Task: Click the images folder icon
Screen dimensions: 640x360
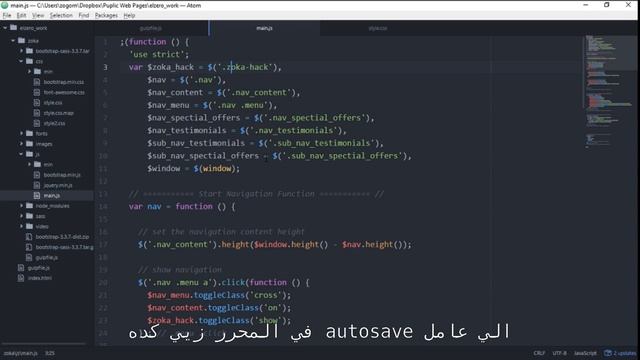Action: (x=29, y=144)
